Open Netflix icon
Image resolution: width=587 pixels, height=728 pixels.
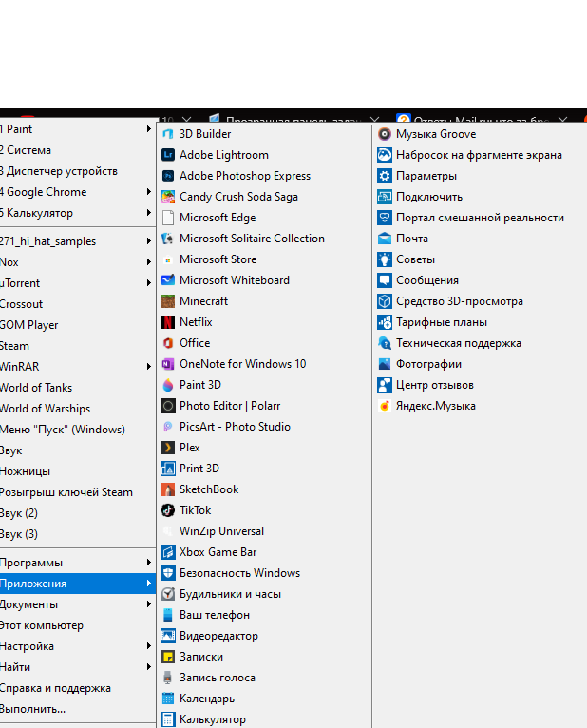coord(167,322)
